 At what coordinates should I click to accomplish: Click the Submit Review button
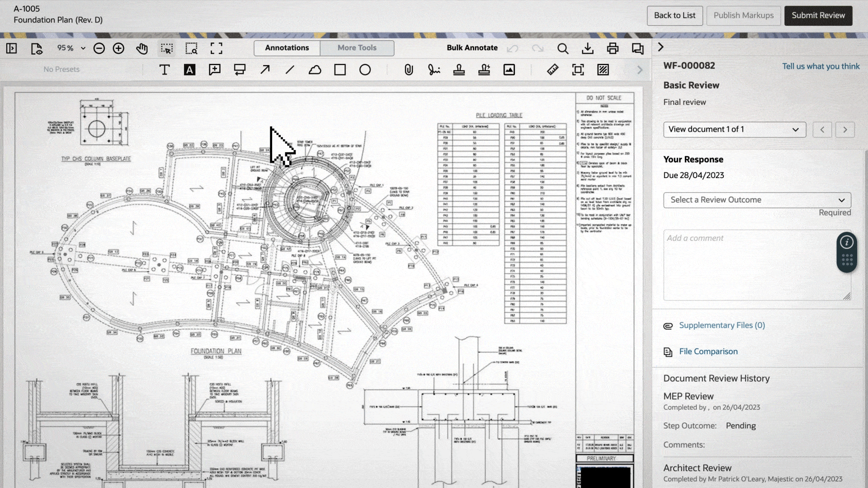click(818, 15)
